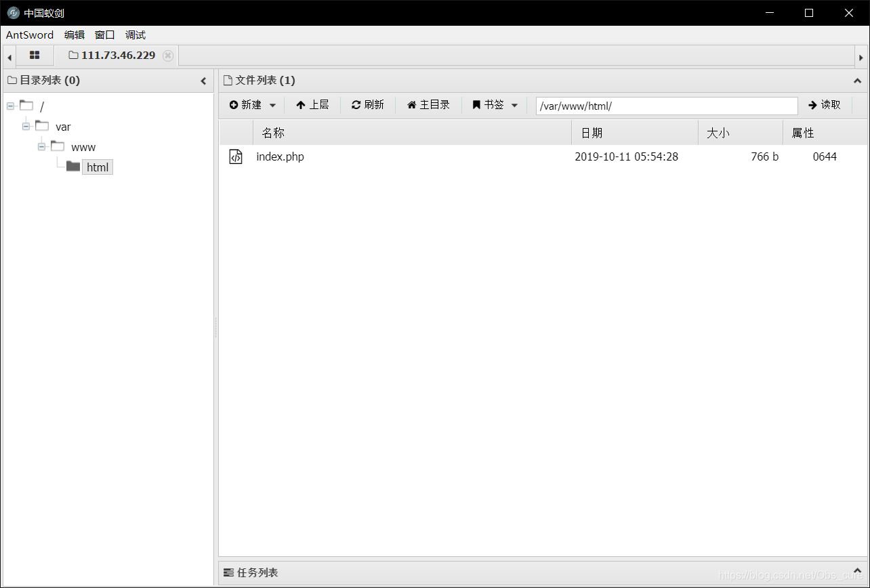Collapse the 目录列表 sidebar panel
870x588 pixels.
[203, 80]
